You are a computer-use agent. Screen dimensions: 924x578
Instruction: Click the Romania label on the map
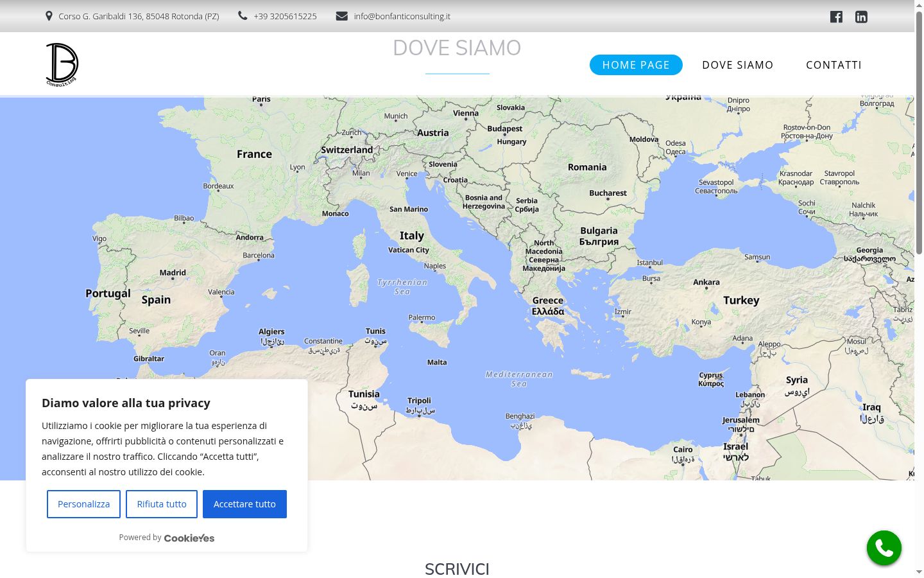587,167
